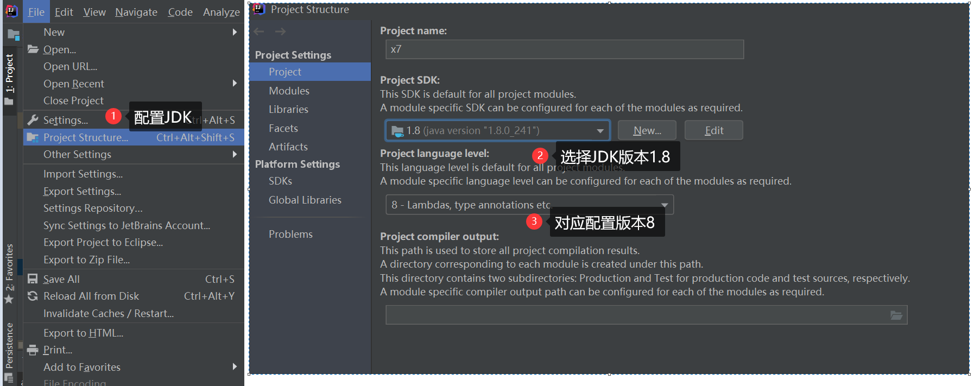Open the Project SDK dropdown

point(599,131)
